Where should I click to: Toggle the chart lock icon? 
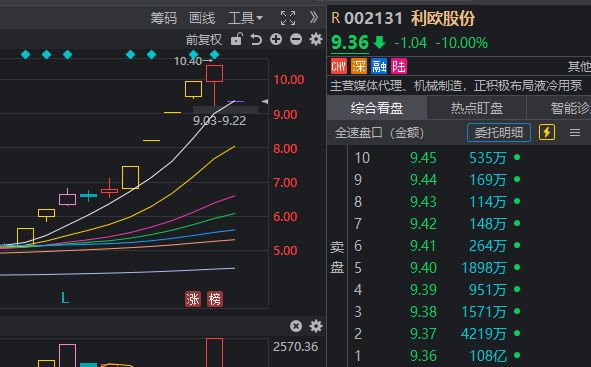pos(236,39)
